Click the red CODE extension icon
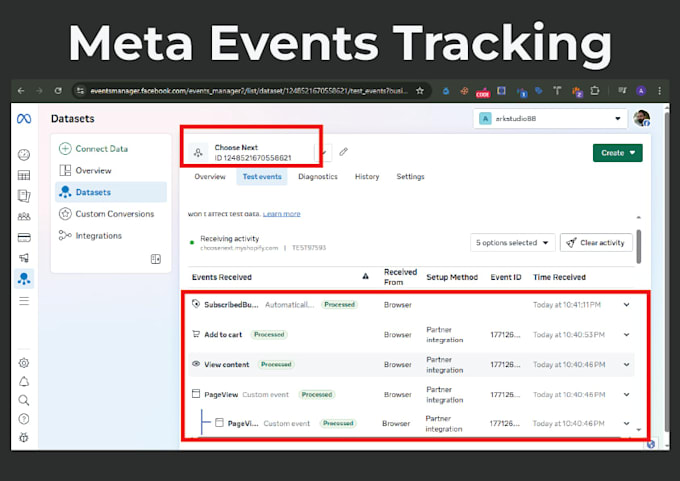680x481 pixels. (483, 92)
